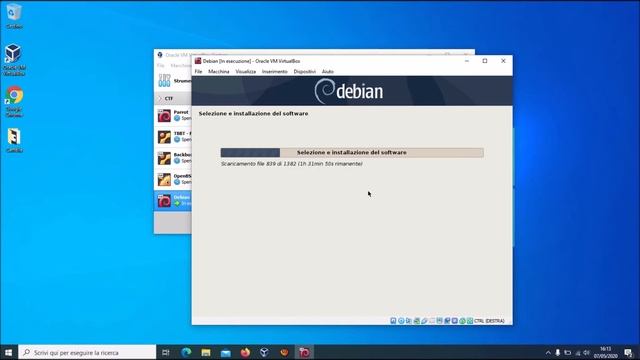Show hidden system tray icons

pos(548,353)
